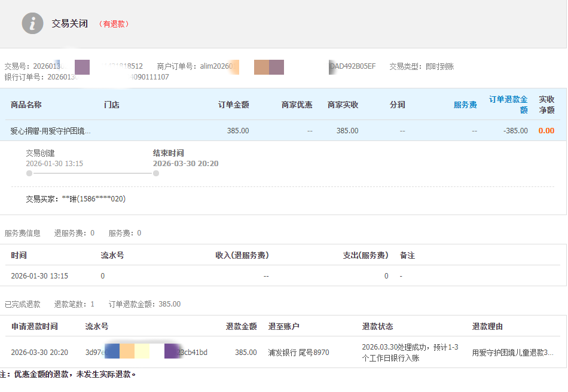
Task: Click the 已完成退款 section label
Action: pyautogui.click(x=23, y=304)
